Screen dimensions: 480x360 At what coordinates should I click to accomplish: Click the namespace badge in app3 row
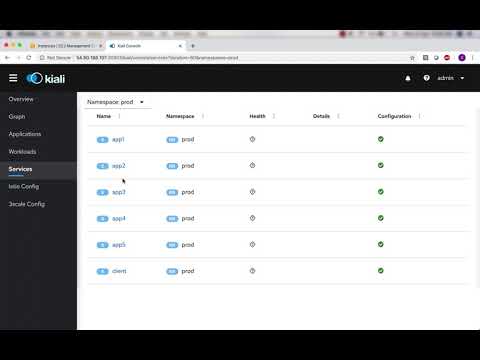coord(172,192)
